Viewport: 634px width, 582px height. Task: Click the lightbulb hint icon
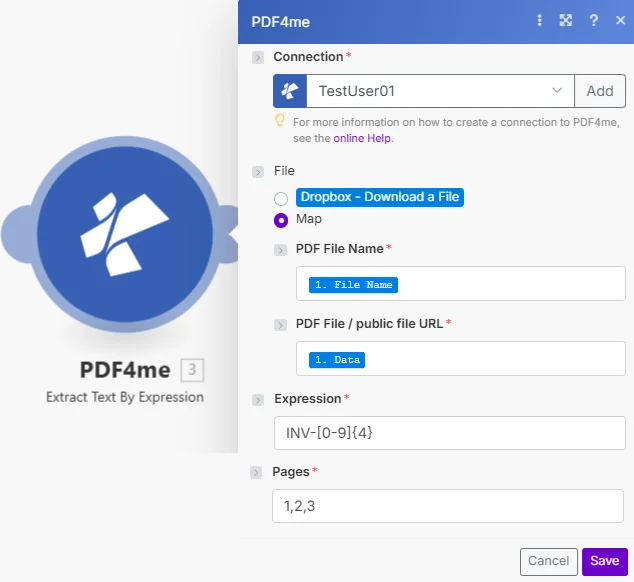point(279,121)
